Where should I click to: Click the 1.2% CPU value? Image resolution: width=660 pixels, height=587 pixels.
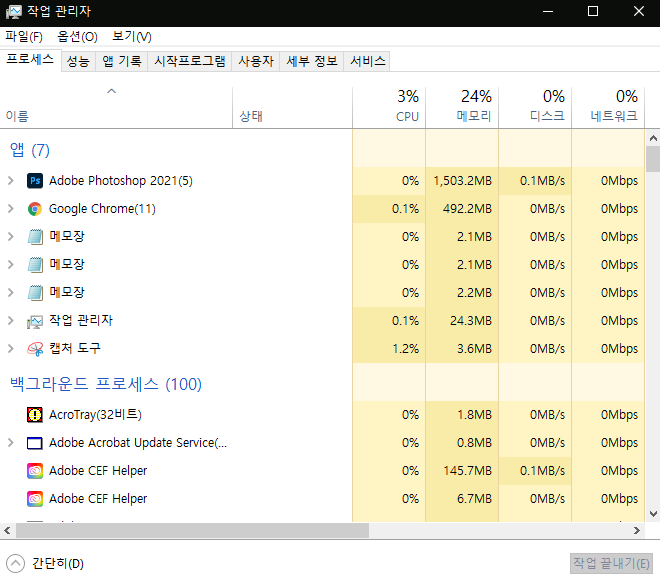(405, 349)
